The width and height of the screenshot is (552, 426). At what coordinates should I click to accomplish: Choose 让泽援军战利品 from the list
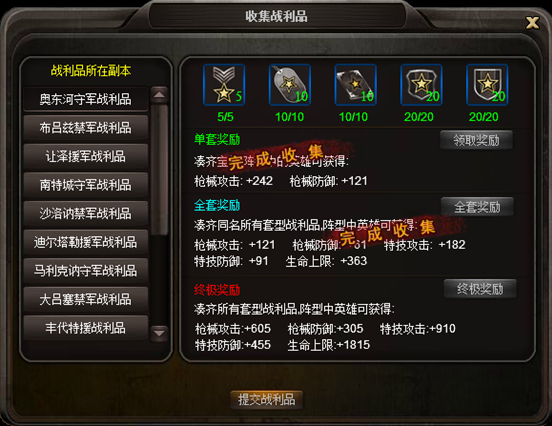point(86,156)
